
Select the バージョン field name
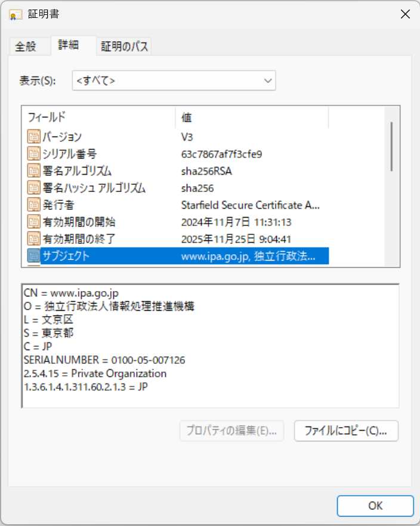(63, 137)
